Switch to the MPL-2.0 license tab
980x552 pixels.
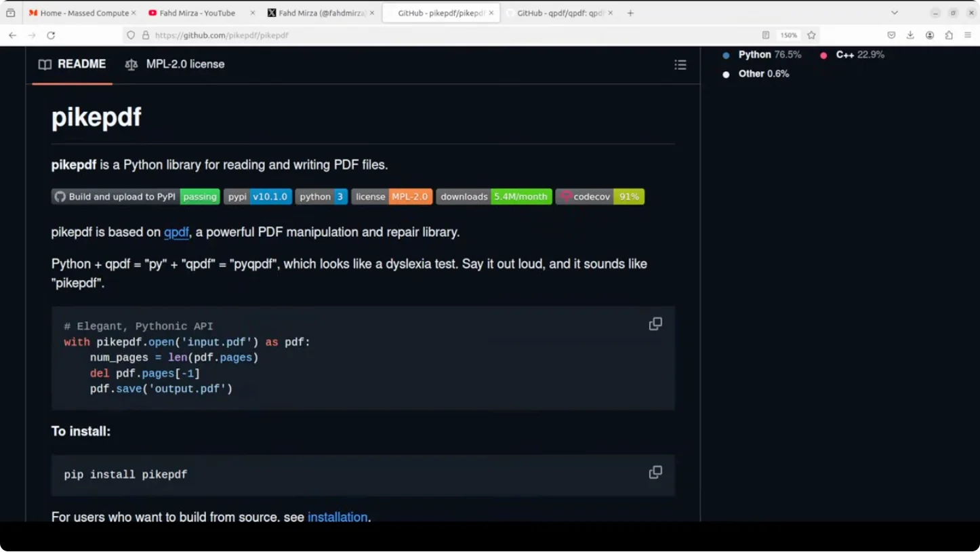(175, 64)
